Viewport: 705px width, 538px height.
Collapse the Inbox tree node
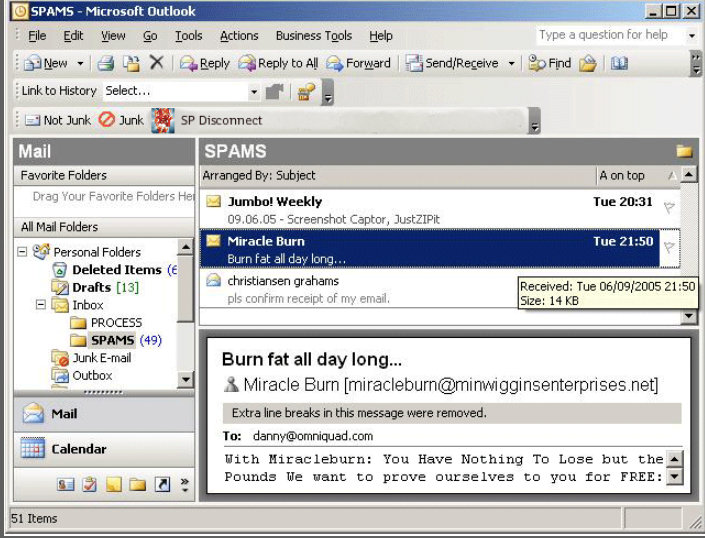40,305
